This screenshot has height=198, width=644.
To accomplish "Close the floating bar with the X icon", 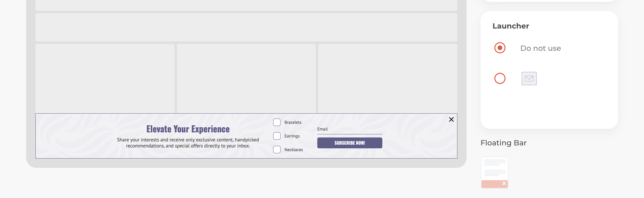I will point(451,119).
